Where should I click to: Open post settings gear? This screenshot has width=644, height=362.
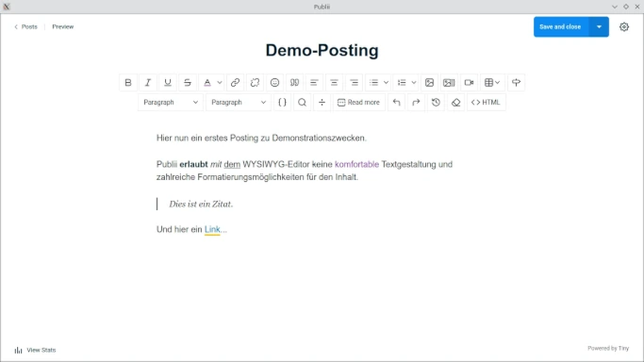tap(624, 27)
